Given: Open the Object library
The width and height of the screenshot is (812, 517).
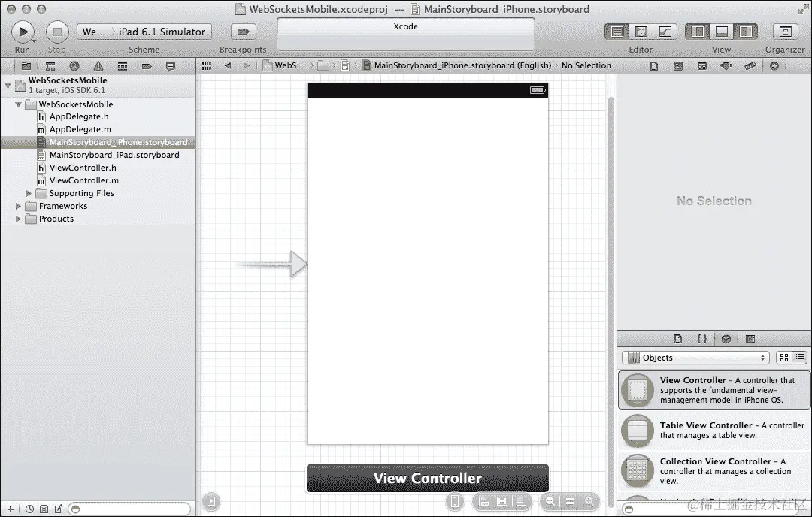Looking at the screenshot, I should (x=726, y=339).
